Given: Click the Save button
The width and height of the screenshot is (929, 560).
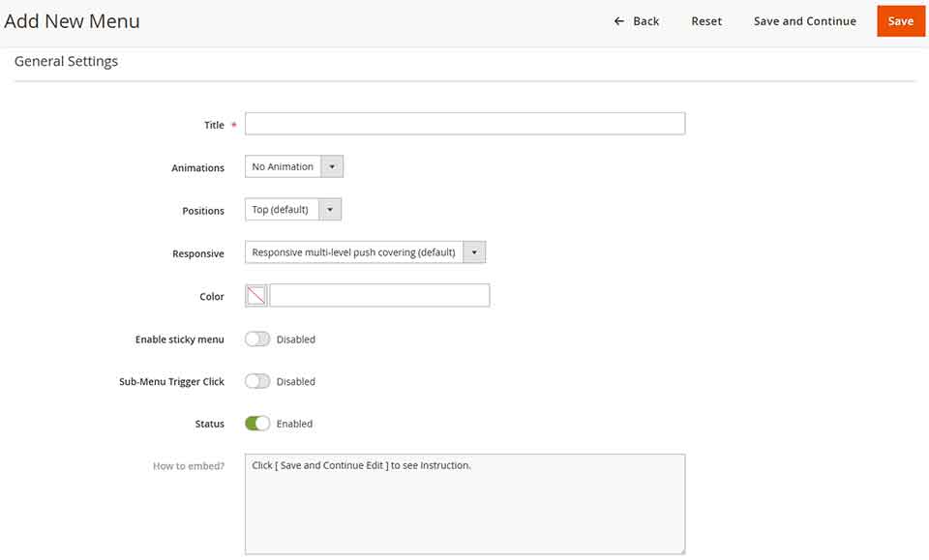Looking at the screenshot, I should pyautogui.click(x=901, y=20).
